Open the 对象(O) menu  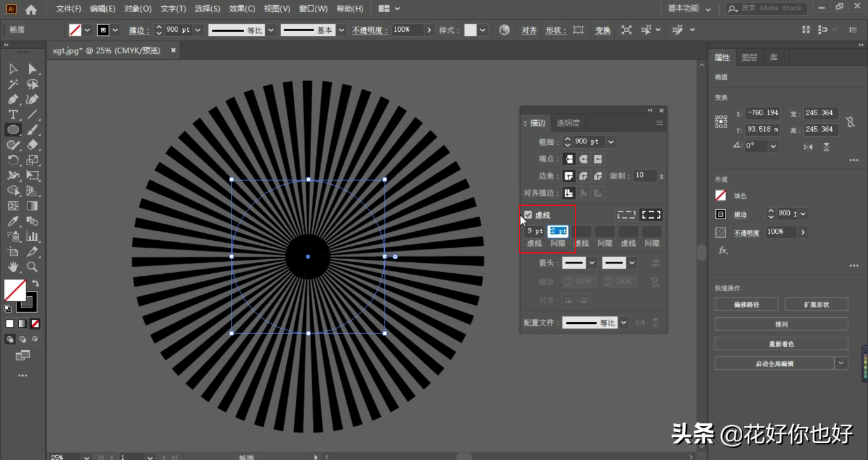coord(138,9)
